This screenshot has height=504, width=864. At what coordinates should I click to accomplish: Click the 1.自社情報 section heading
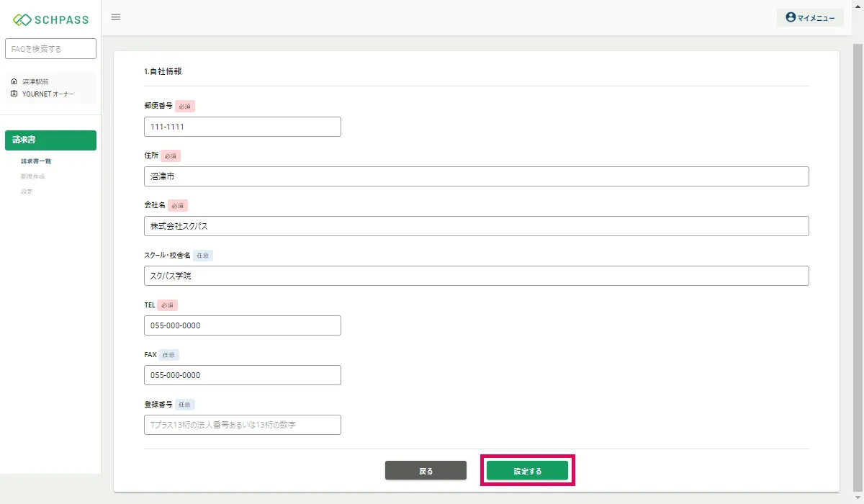163,71
